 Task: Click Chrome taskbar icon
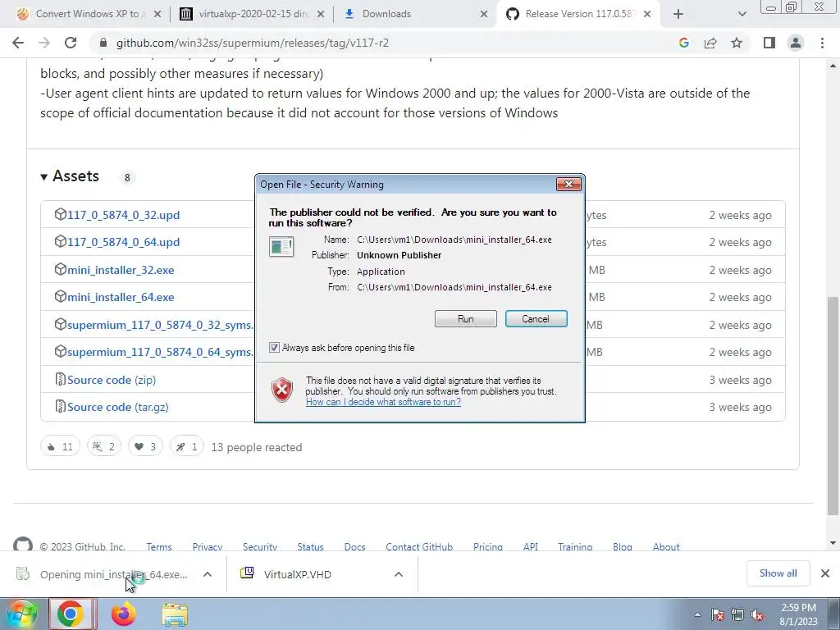(71, 614)
